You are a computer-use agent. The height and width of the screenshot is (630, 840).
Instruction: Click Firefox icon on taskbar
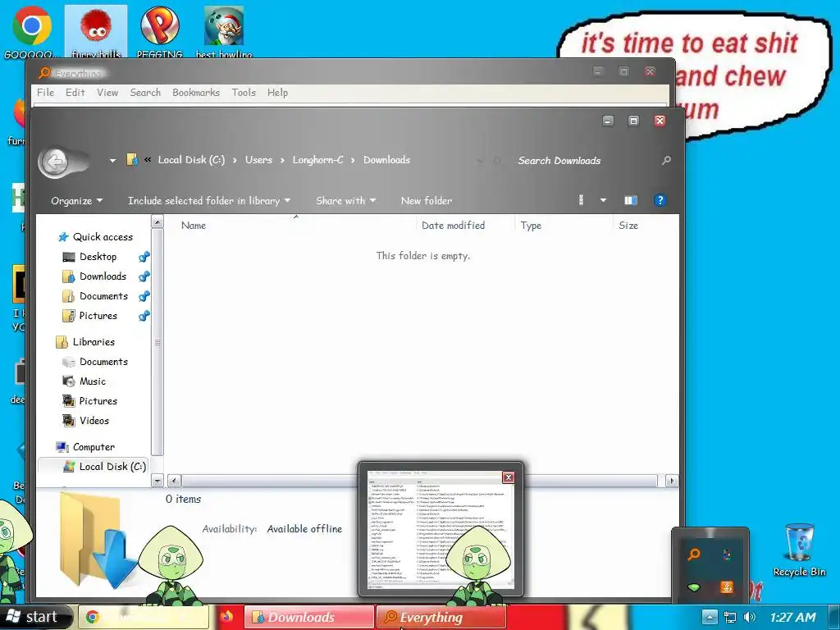226,617
